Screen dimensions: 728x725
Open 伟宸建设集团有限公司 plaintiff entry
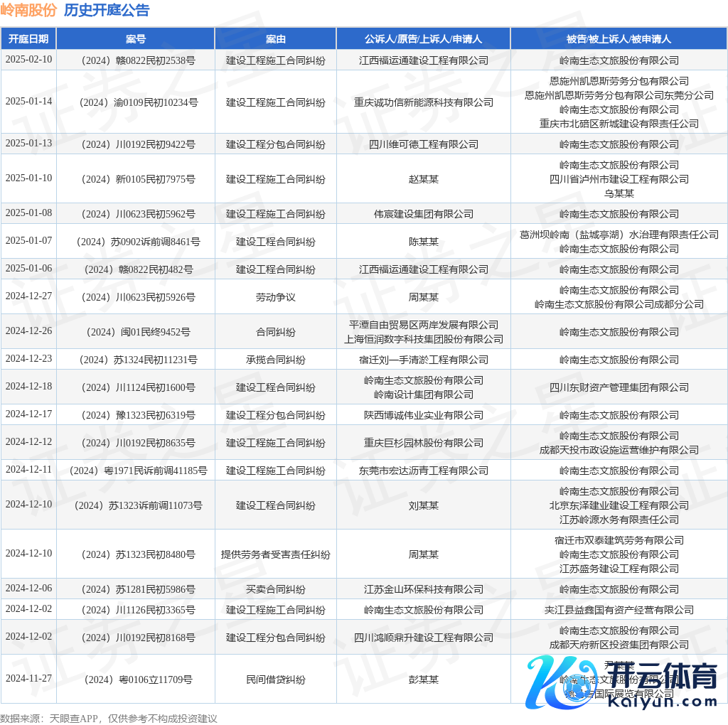tap(423, 214)
